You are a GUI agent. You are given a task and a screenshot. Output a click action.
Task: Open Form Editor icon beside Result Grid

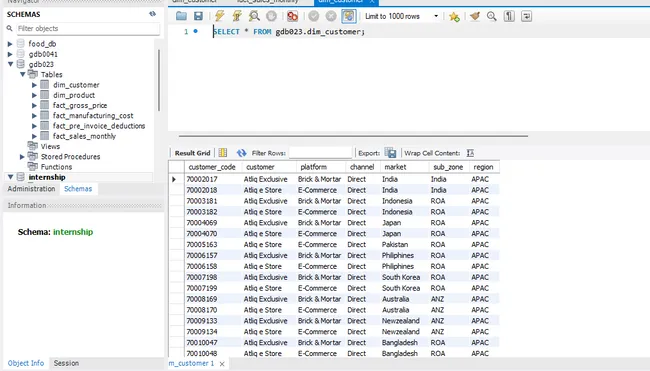click(223, 153)
